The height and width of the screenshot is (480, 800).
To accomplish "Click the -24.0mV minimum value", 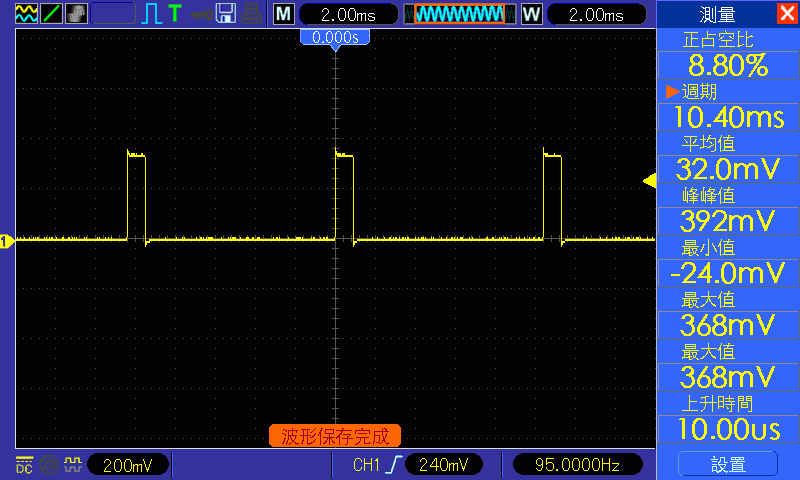I will tap(728, 273).
